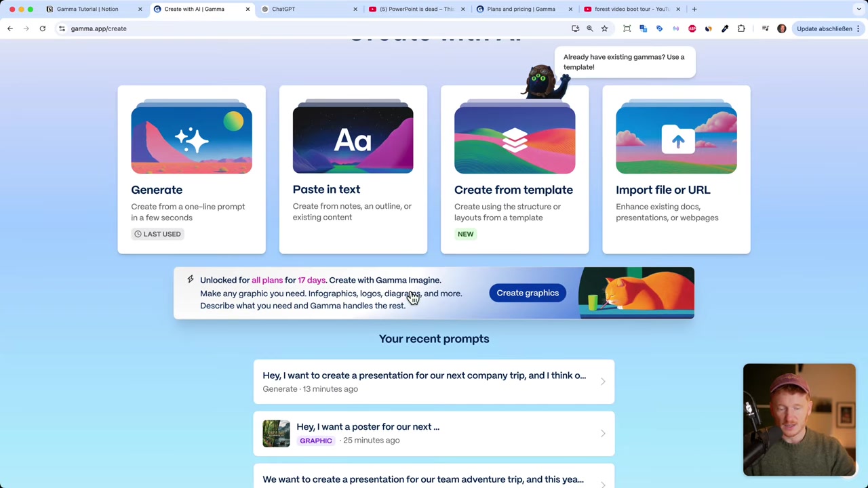
Task: Open the media controls playlist icon
Action: point(765,28)
